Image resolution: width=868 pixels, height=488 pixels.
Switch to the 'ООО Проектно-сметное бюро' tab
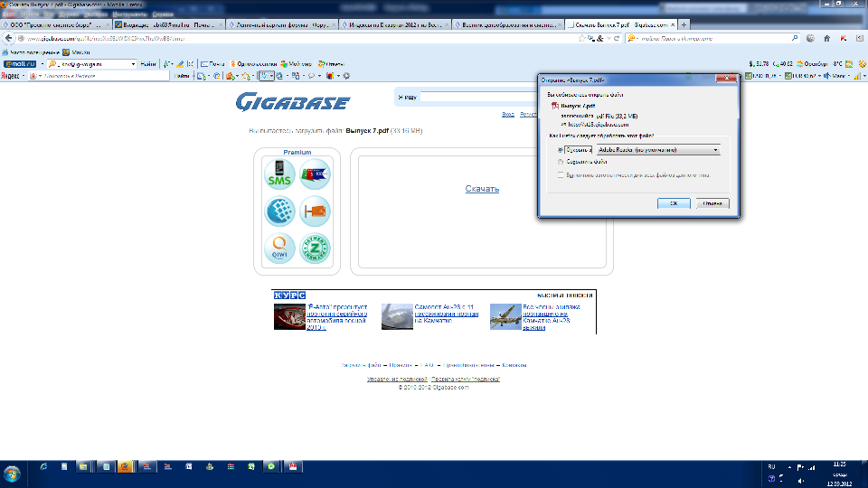click(56, 25)
